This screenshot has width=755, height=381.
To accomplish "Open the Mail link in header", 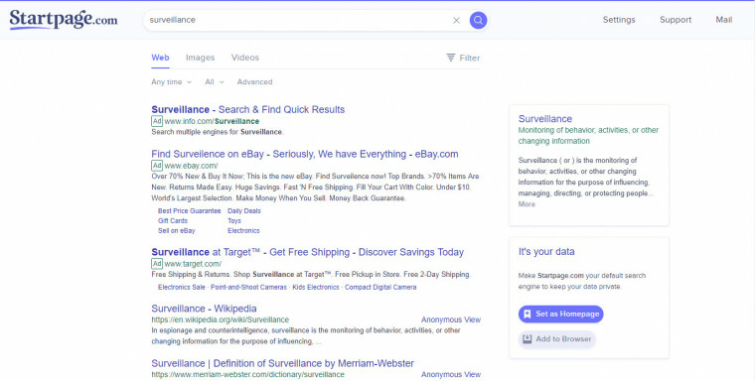I will pyautogui.click(x=724, y=20).
